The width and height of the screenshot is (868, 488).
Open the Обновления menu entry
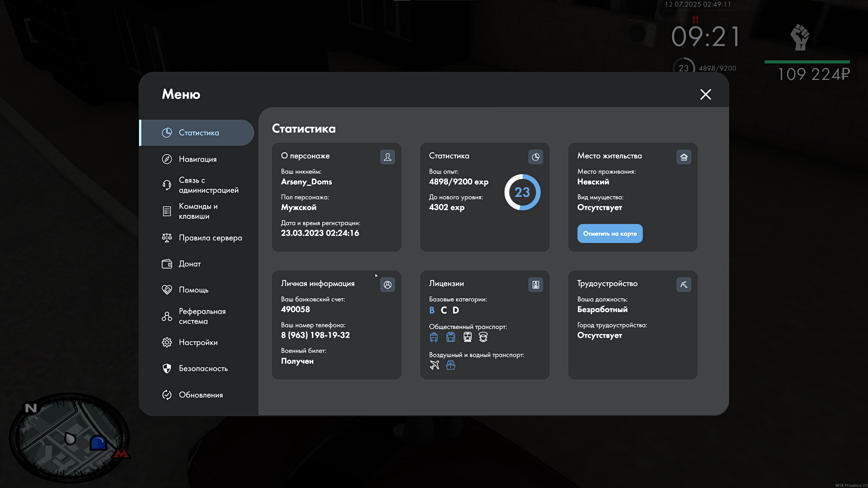197,395
